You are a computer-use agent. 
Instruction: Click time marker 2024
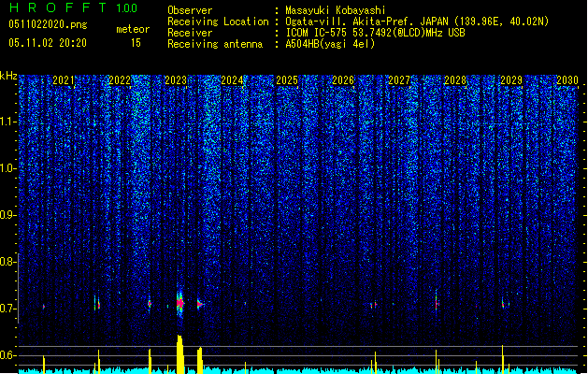232,80
